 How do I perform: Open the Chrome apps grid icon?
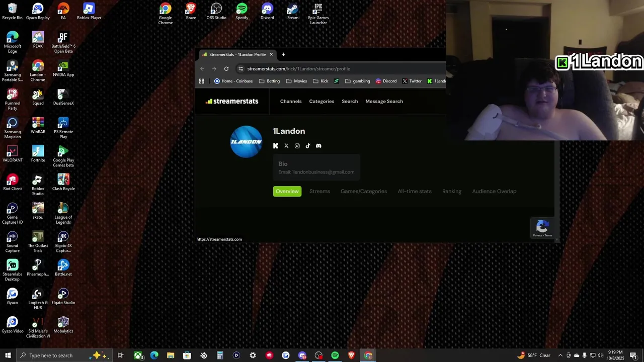[x=202, y=81]
